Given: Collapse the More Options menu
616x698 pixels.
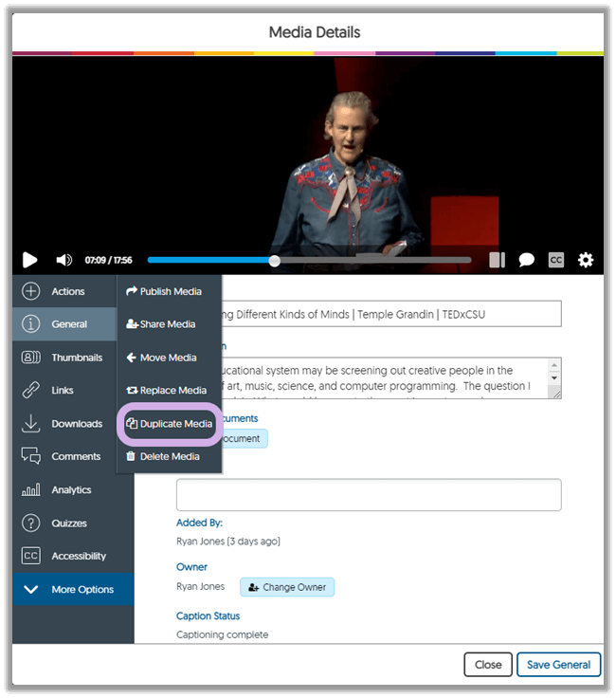Looking at the screenshot, I should [73, 589].
